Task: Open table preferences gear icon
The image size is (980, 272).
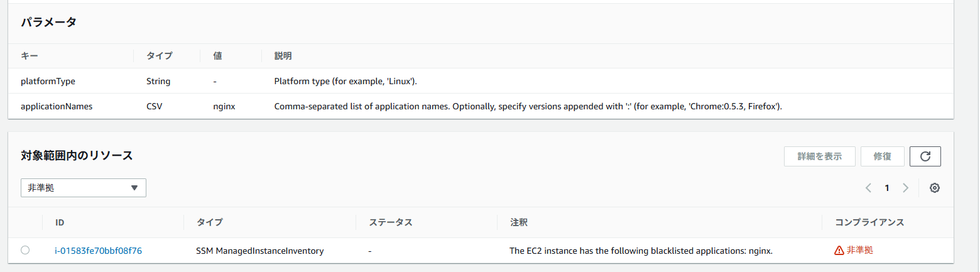Action: (x=934, y=188)
